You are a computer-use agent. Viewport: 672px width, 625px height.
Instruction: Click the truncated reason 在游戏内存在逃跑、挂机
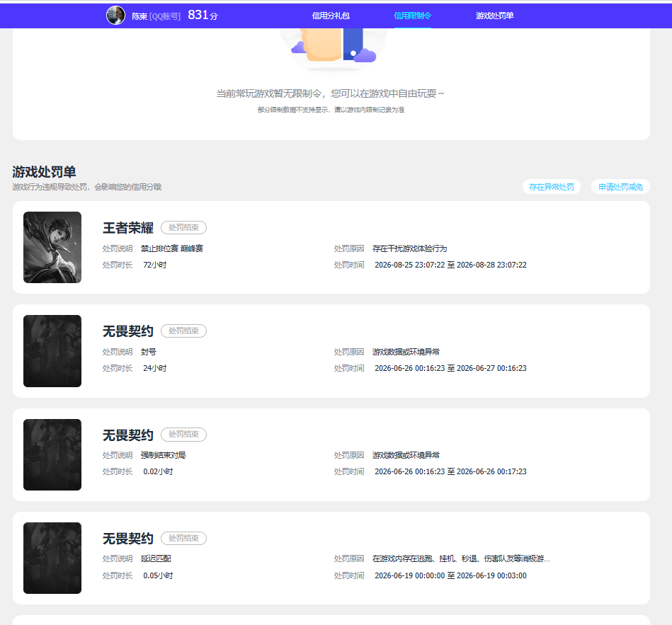click(x=461, y=558)
